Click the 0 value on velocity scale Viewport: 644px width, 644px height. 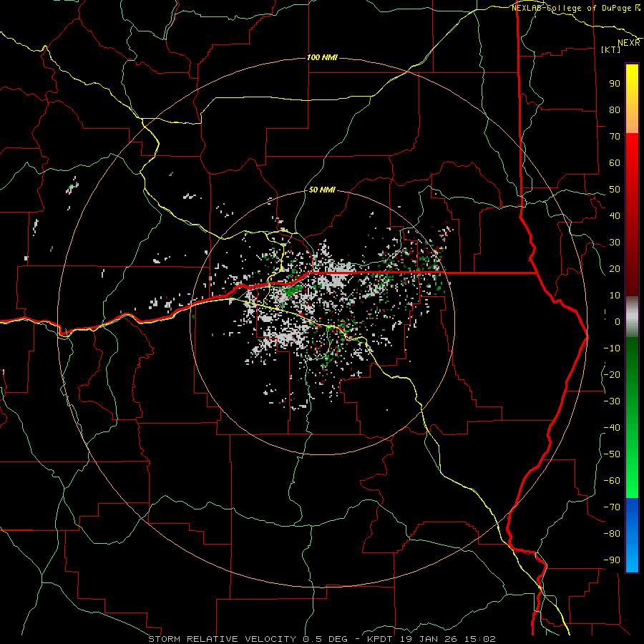pos(618,321)
